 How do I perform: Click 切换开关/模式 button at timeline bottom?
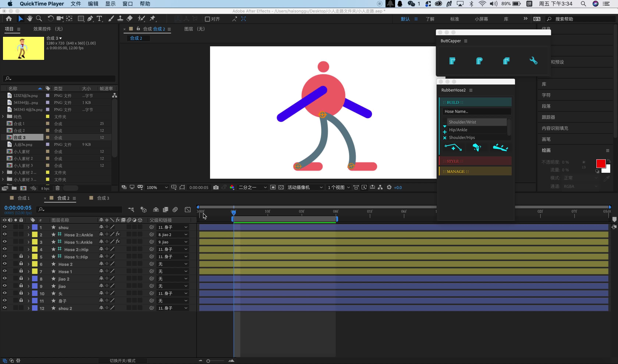click(122, 361)
